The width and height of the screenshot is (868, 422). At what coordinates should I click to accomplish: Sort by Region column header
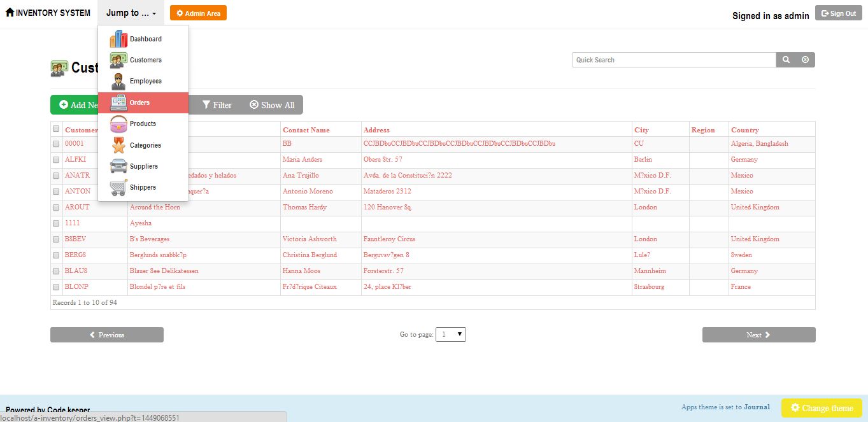(x=703, y=130)
